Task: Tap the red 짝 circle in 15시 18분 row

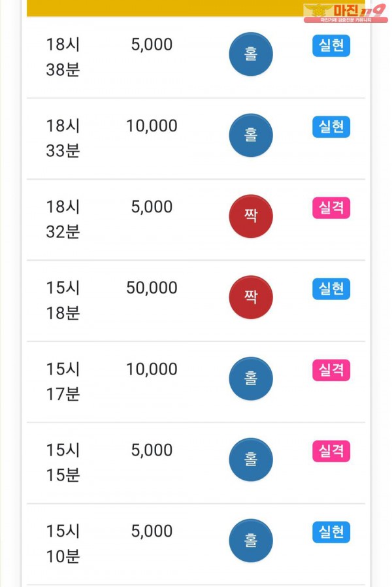Action: pyautogui.click(x=251, y=297)
